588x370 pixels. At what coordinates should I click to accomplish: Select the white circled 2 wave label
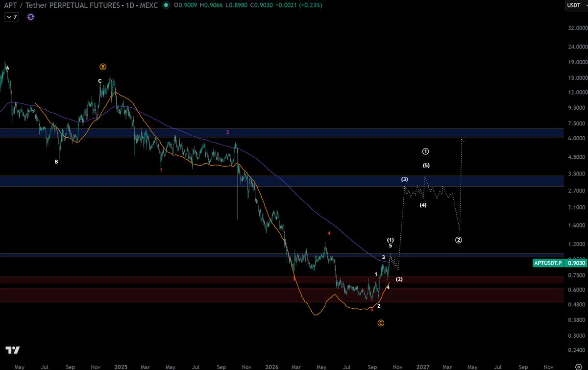click(x=459, y=240)
